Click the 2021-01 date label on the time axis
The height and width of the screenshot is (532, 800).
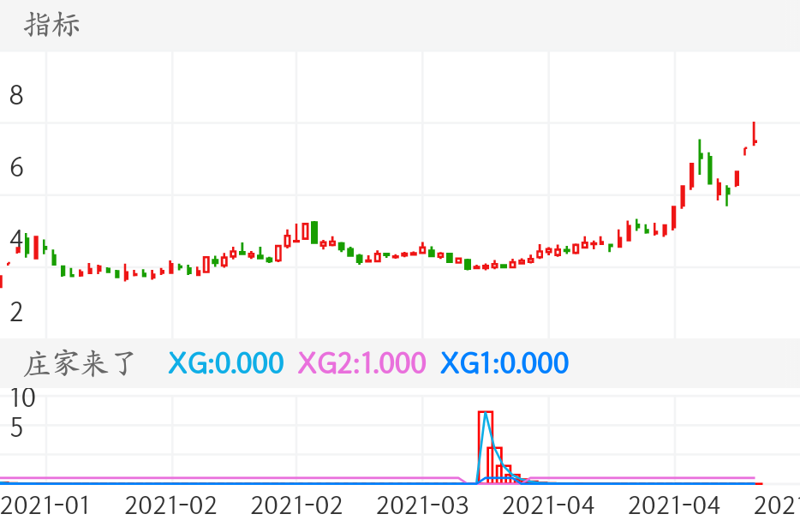[45, 505]
